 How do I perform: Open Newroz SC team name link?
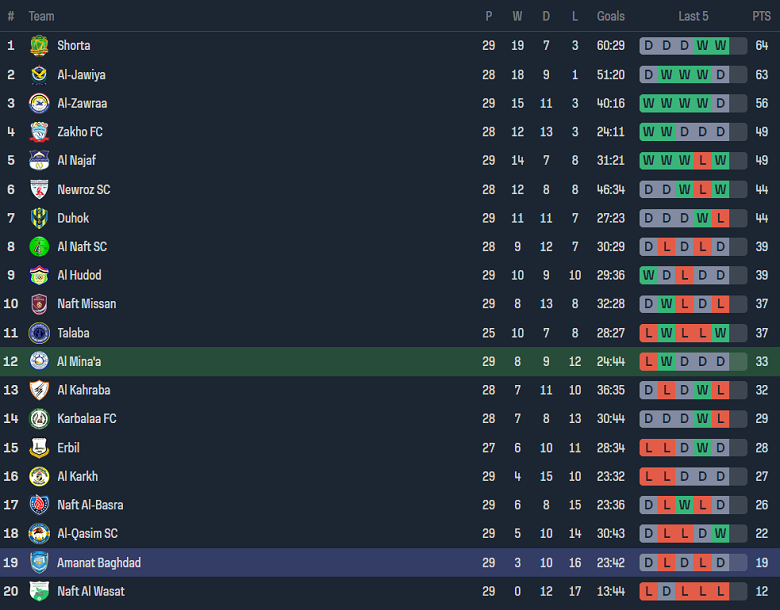coord(84,190)
